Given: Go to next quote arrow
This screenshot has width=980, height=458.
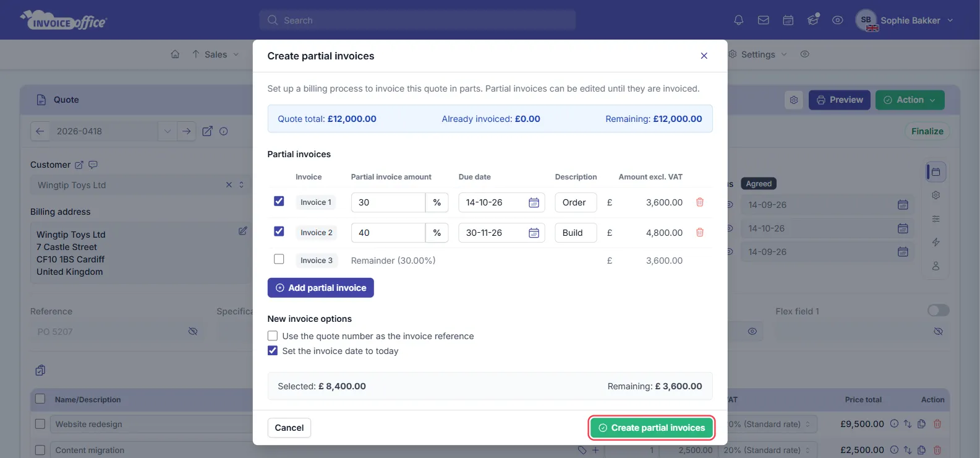Looking at the screenshot, I should [186, 131].
